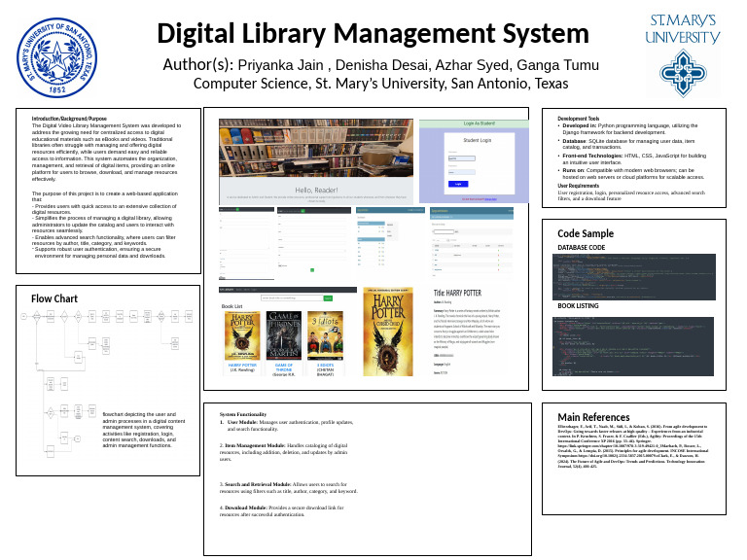This screenshot has width=747, height=560.
Task: Open the GAME OF THRONE link under its cover
Action: click(x=284, y=367)
